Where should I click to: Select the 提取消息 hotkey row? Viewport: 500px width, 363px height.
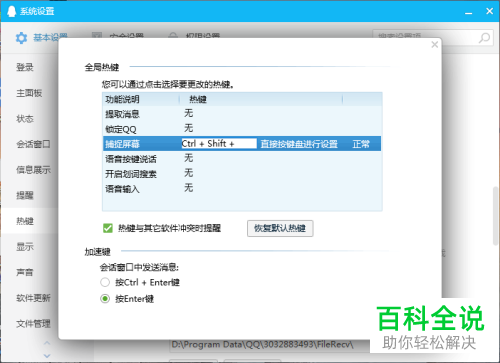242,114
